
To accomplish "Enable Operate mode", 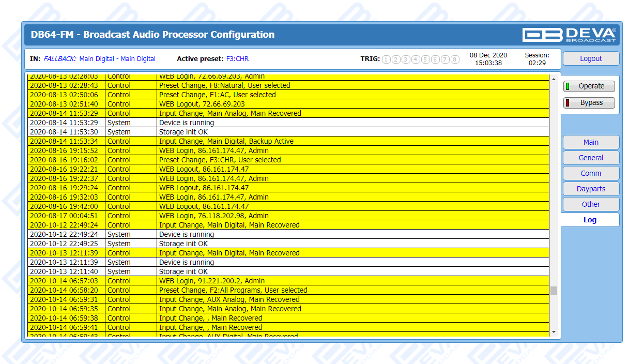I will click(589, 86).
